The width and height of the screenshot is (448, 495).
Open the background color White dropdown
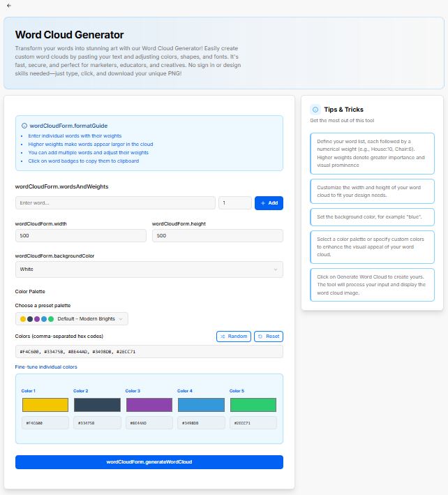pyautogui.click(x=149, y=269)
